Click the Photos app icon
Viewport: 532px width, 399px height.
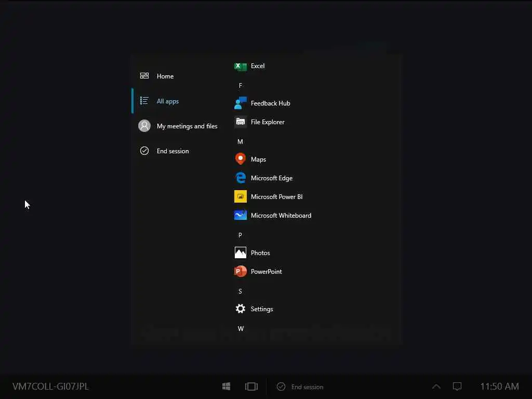240,252
